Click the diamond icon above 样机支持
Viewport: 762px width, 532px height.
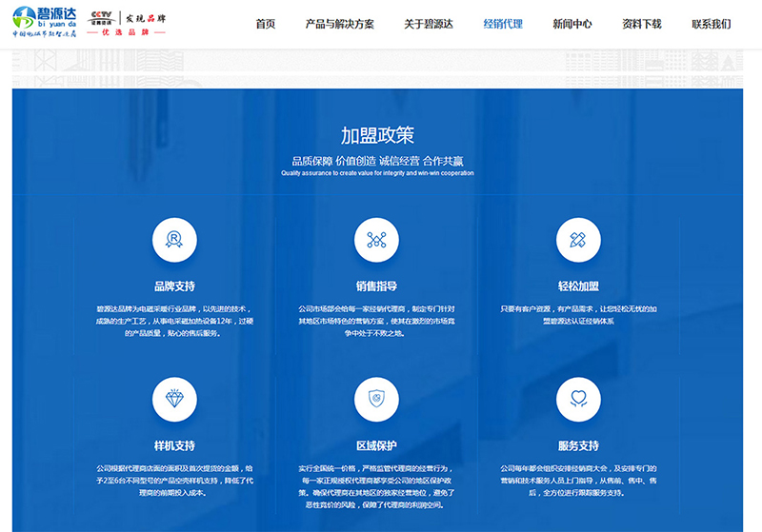click(174, 399)
